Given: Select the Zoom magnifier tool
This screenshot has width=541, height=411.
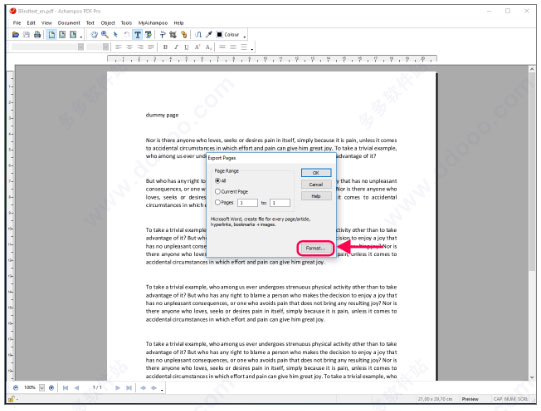Looking at the screenshot, I should (x=105, y=35).
